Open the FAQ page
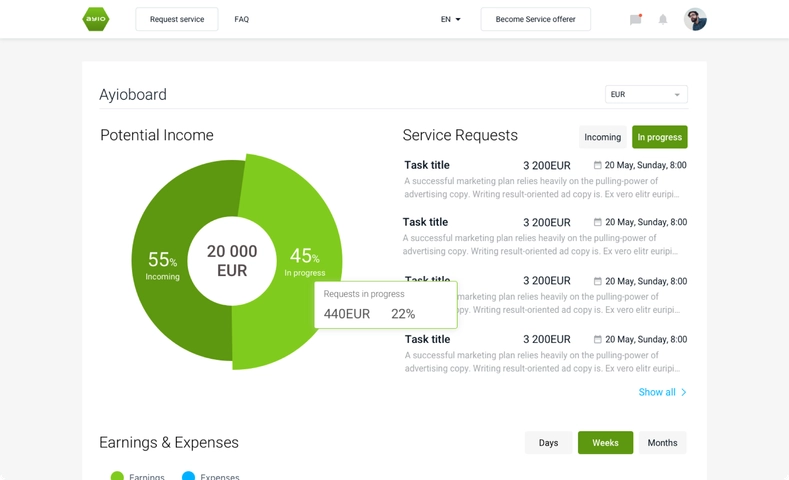Image resolution: width=789 pixels, height=480 pixels. tap(242, 19)
